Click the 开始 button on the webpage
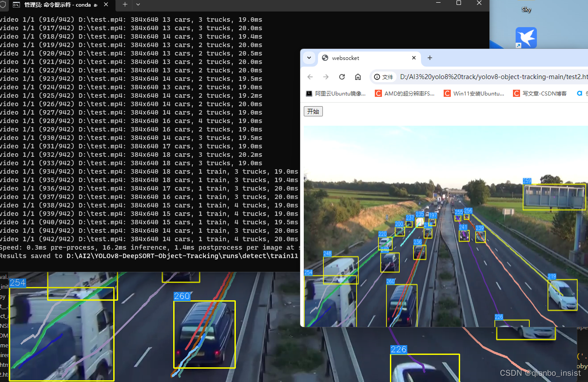The image size is (588, 382). tap(313, 111)
